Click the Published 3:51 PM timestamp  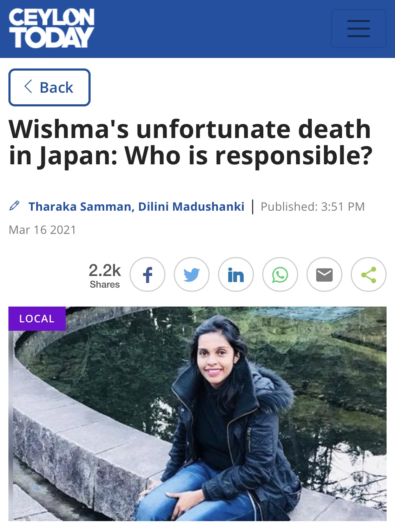[312, 206]
